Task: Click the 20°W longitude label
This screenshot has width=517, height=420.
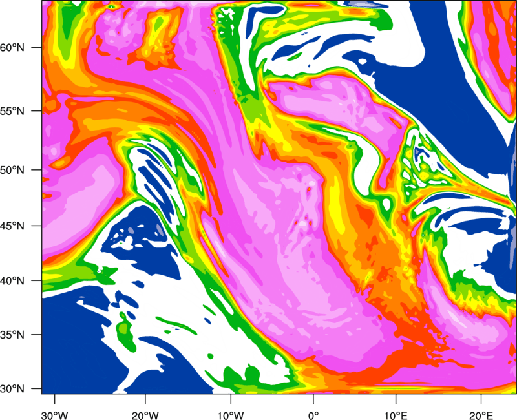Action: point(145,415)
